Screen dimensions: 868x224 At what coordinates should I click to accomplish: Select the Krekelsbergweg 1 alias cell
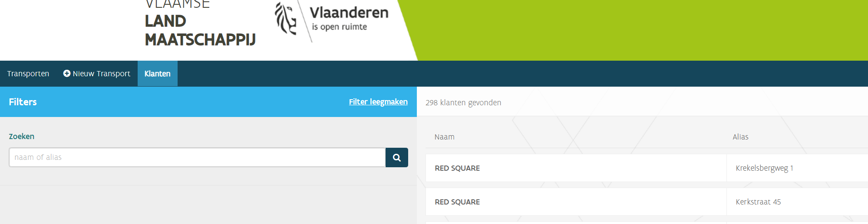797,168
